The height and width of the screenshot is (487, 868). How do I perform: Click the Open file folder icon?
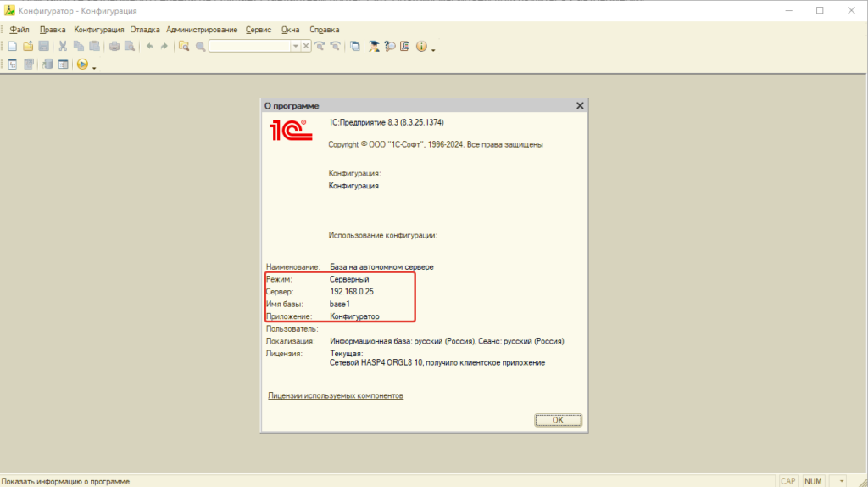tap(28, 47)
